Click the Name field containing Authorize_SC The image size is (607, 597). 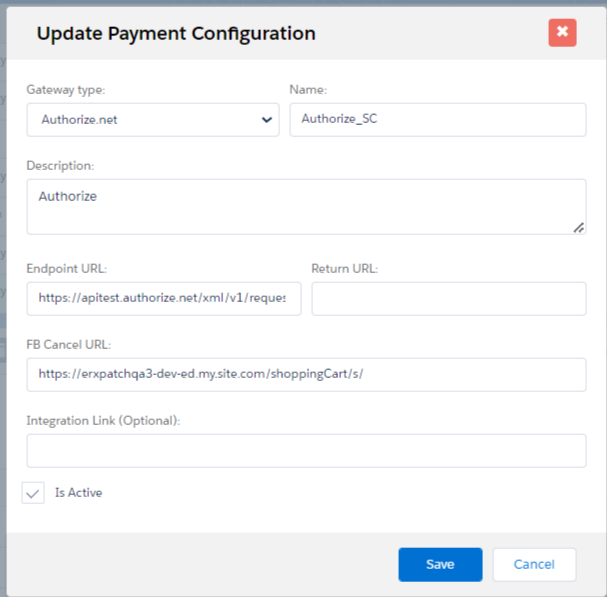437,120
